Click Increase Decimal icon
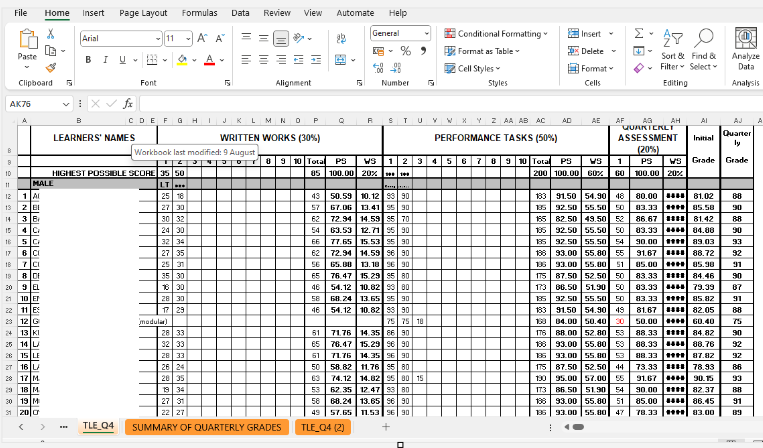Viewport: 763px width, 448px height. pyautogui.click(x=378, y=68)
